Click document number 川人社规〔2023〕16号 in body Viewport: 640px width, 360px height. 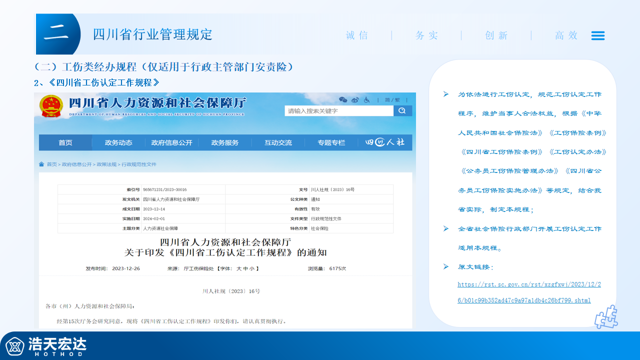(231, 291)
